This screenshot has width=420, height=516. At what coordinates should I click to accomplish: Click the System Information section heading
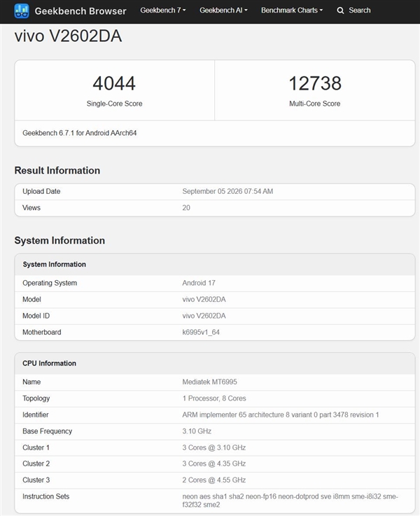[59, 241]
